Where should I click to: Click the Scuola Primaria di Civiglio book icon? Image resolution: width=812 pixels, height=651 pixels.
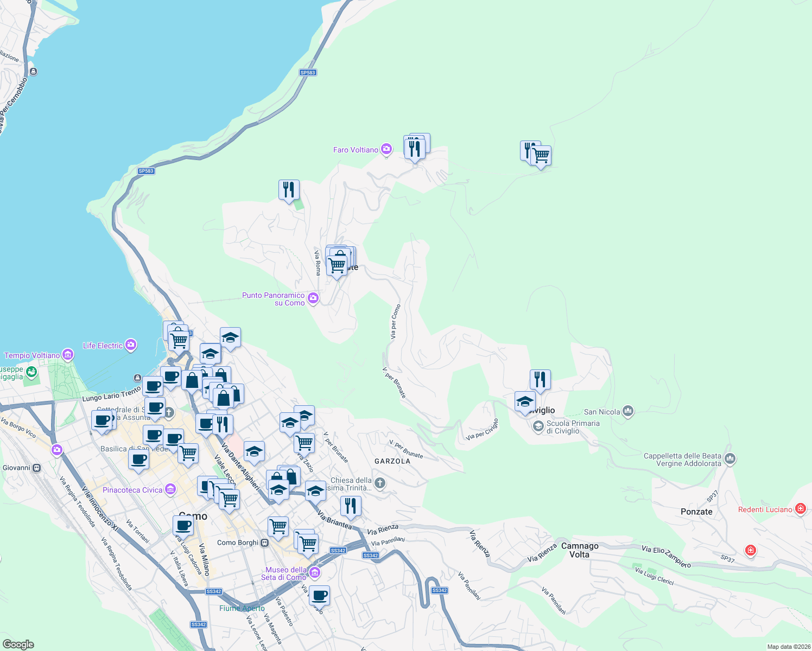537,427
